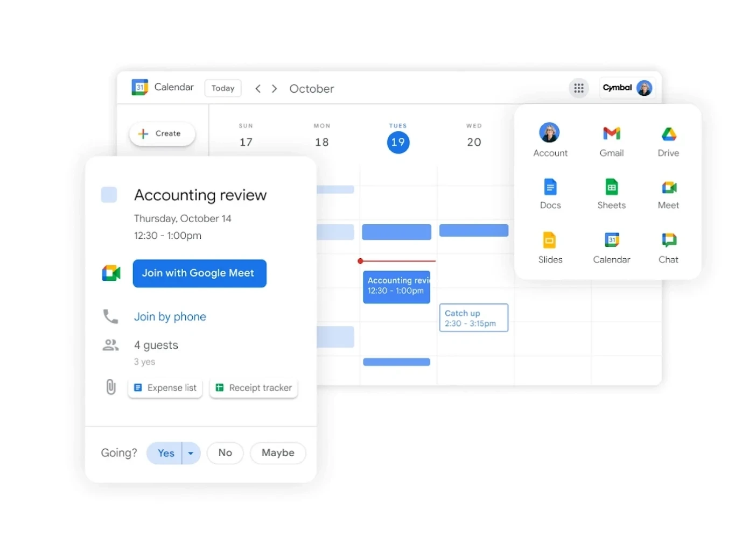
Task: Click the 4 guests text
Action: [x=156, y=345]
